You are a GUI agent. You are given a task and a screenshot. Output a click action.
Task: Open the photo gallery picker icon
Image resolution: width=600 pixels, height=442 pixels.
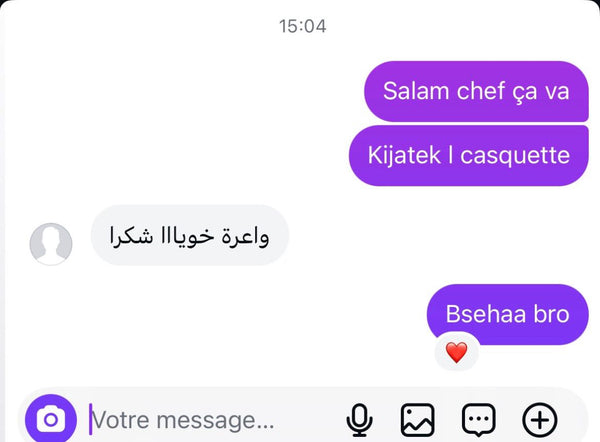coord(417,420)
